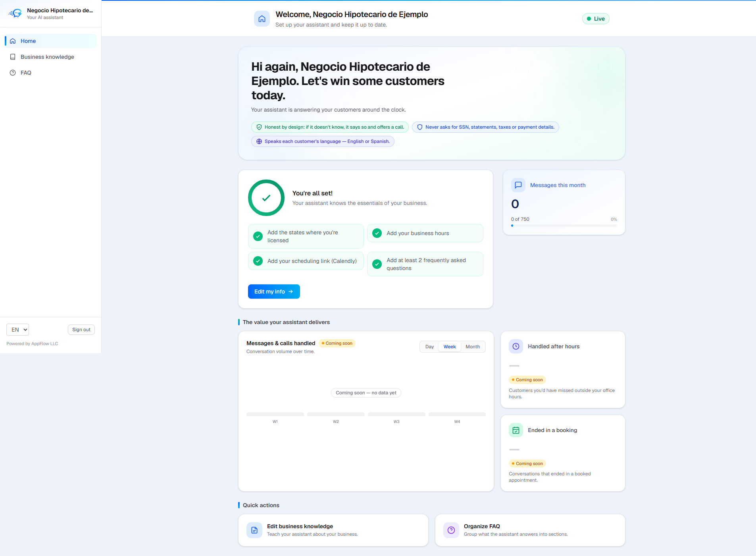This screenshot has height=556, width=756.
Task: Open the Edit business knowledge quick action
Action: coord(333,530)
